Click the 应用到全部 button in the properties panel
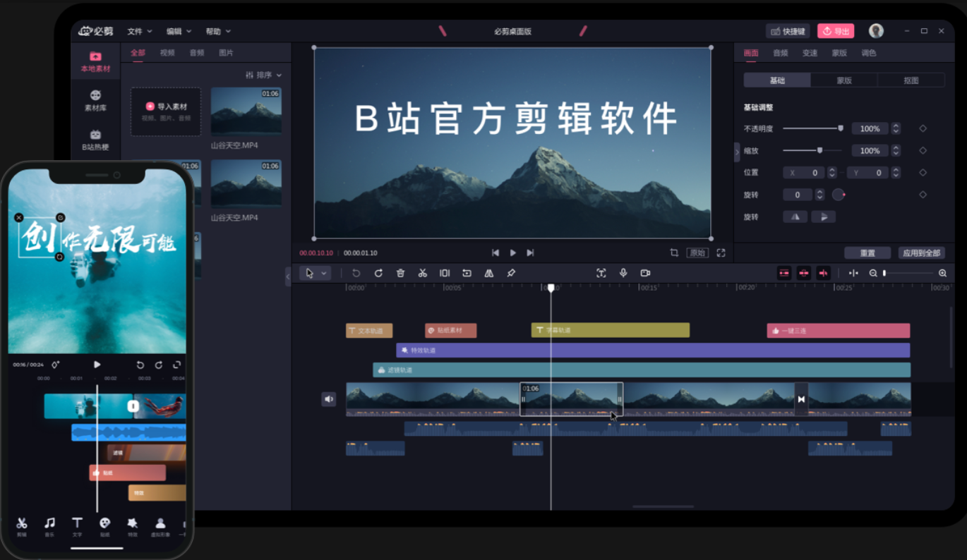The height and width of the screenshot is (560, 967). coord(921,252)
